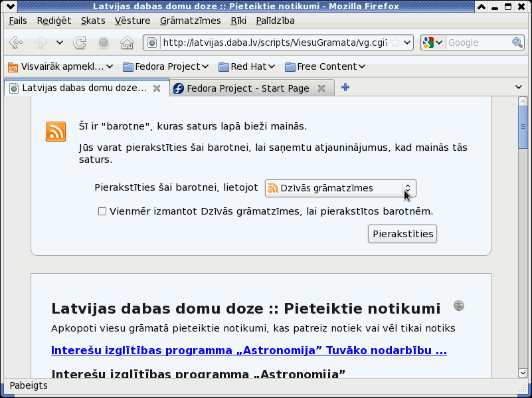Image resolution: width=532 pixels, height=398 pixels.
Task: Open the list all tabs dropdown
Action: 519,88
